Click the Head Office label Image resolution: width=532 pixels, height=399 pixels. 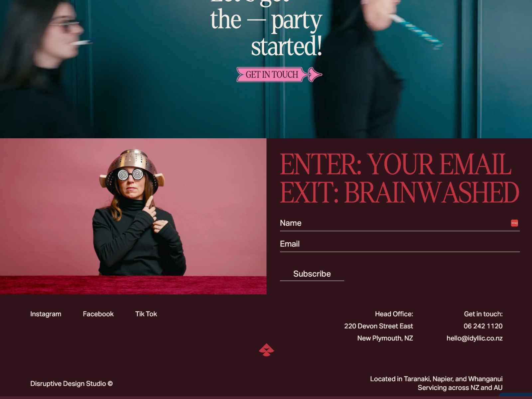click(394, 314)
